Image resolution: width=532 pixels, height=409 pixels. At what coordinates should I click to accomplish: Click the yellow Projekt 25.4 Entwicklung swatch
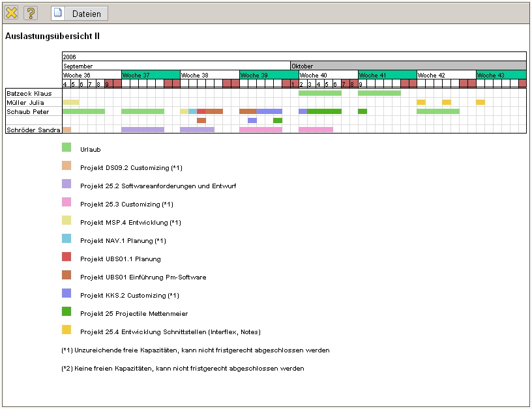point(66,330)
